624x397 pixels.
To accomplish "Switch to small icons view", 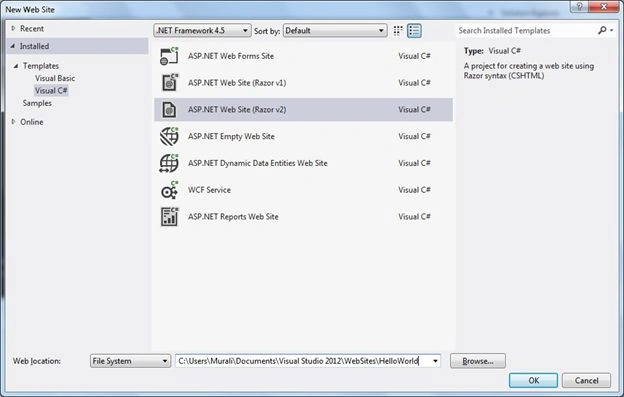I will click(398, 31).
